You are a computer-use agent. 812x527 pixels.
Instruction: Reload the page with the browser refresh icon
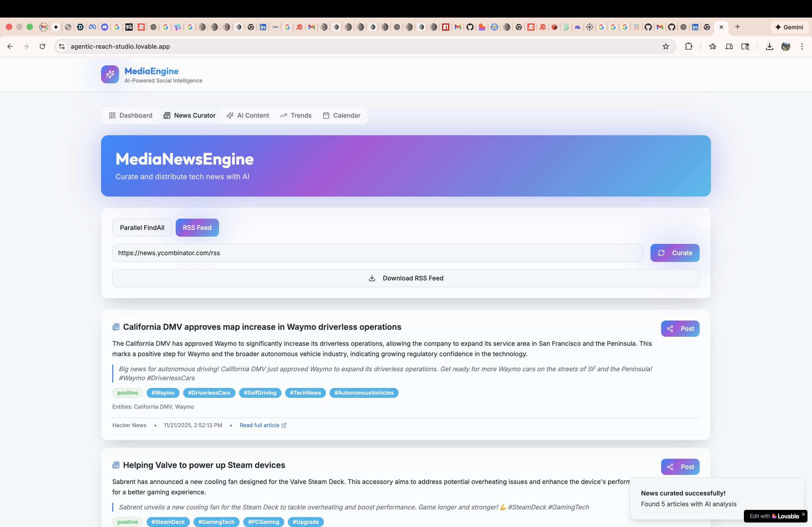click(42, 46)
